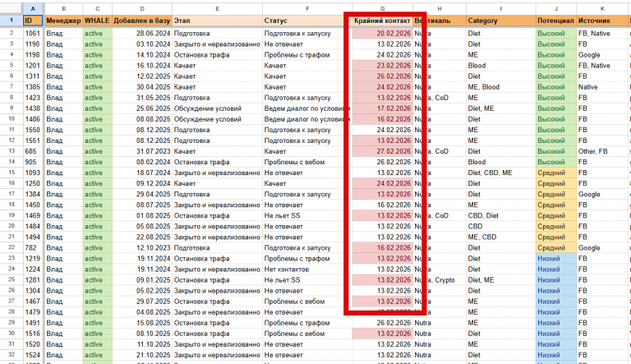
Task: Click Средний potential in row 1093
Action: coord(555,173)
